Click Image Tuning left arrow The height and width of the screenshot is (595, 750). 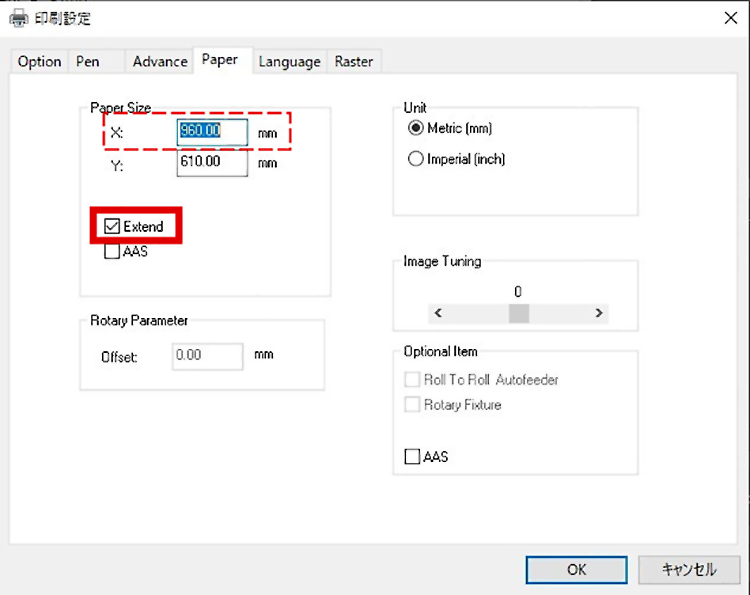(438, 313)
